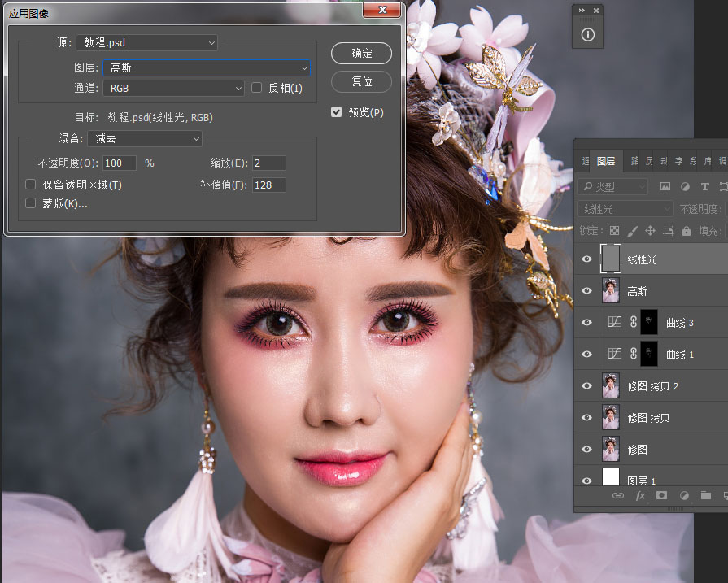This screenshot has width=728, height=583.
Task: Click link layers icon at panel bottom
Action: 618,495
